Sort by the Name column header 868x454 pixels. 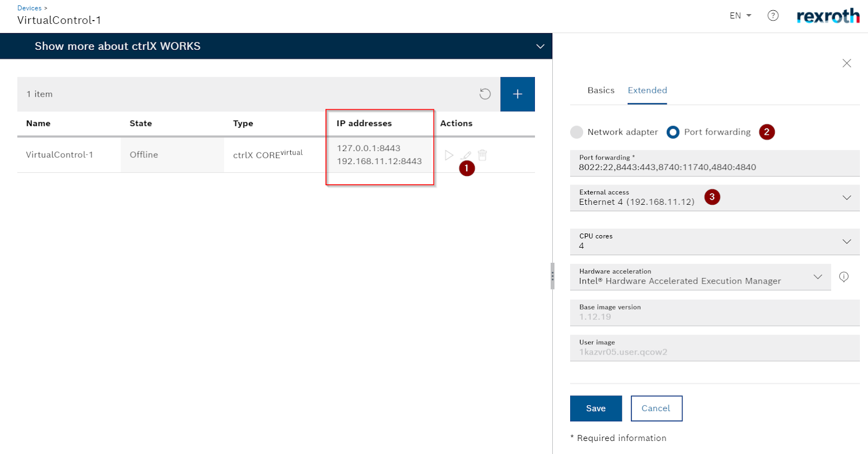coord(38,123)
